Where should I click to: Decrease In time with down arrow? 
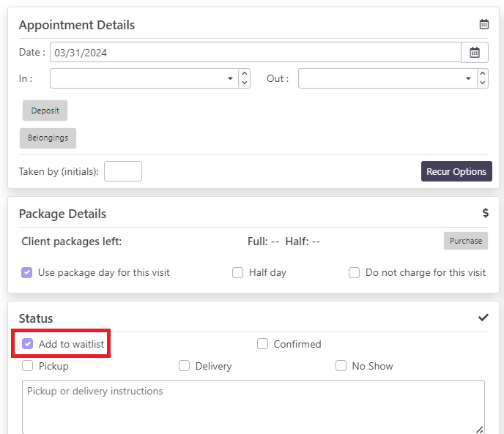(x=244, y=83)
